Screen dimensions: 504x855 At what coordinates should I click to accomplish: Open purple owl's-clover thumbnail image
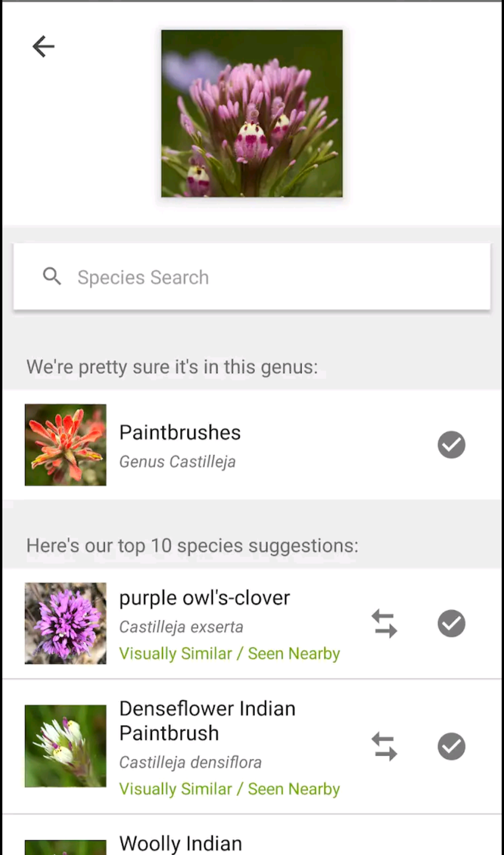click(65, 624)
